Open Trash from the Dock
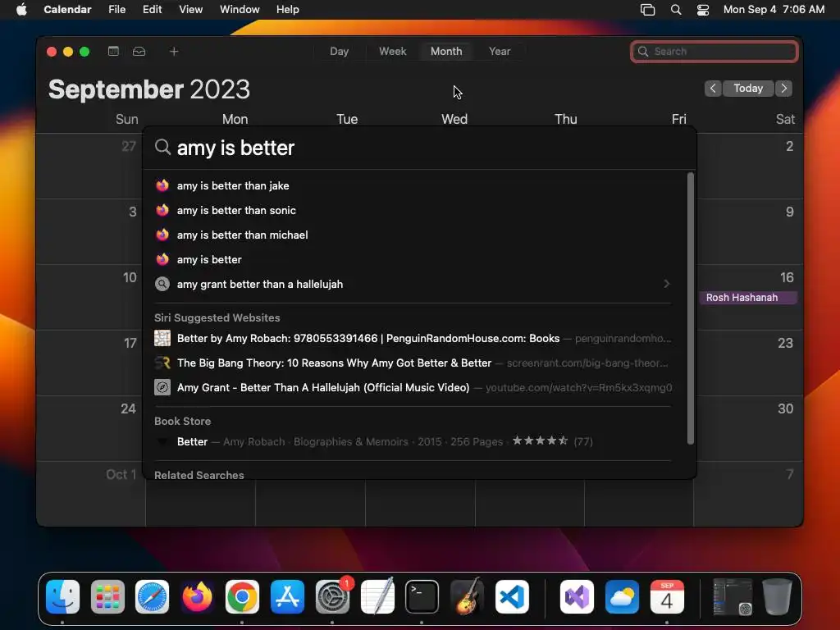Image resolution: width=840 pixels, height=630 pixels. pos(778,597)
